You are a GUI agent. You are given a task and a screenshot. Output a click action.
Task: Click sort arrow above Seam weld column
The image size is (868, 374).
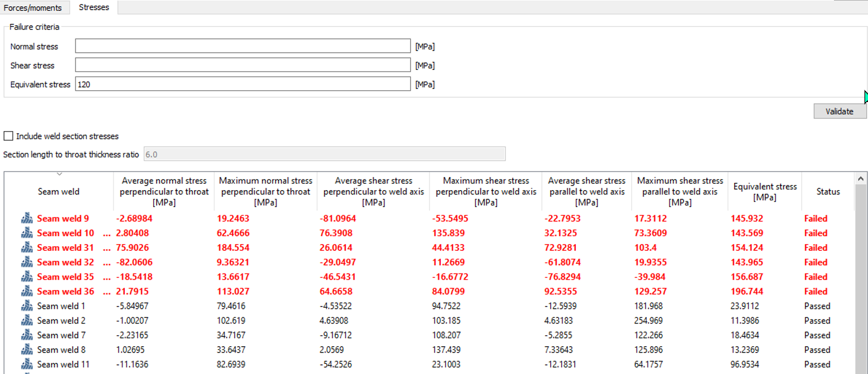coord(59,174)
